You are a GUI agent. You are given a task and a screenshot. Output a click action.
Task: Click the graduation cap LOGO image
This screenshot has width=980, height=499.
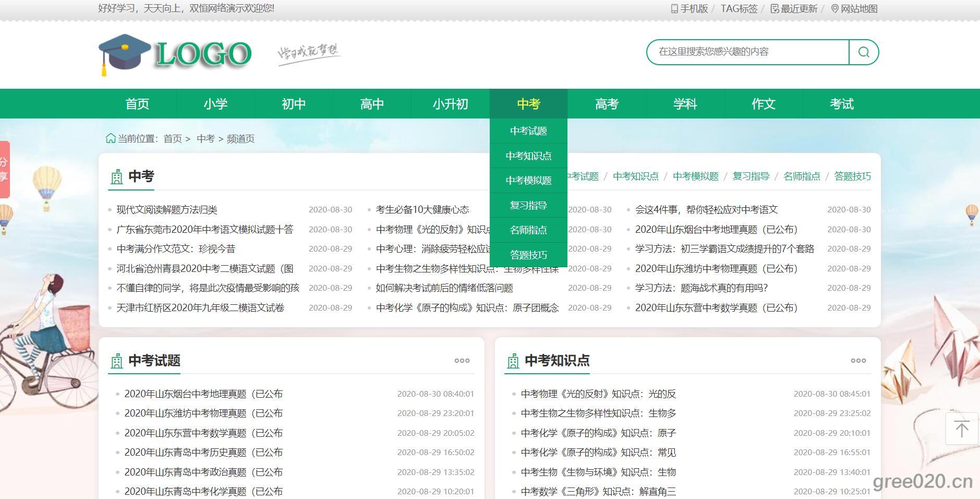click(x=175, y=54)
